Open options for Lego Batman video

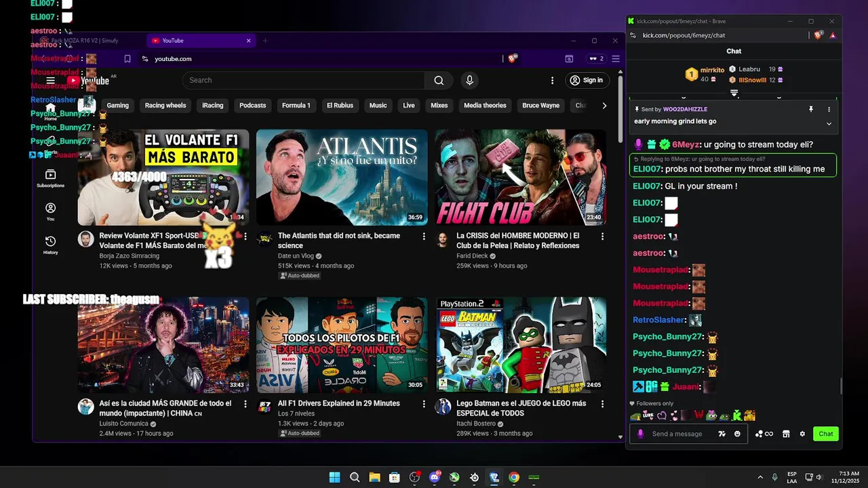(602, 404)
